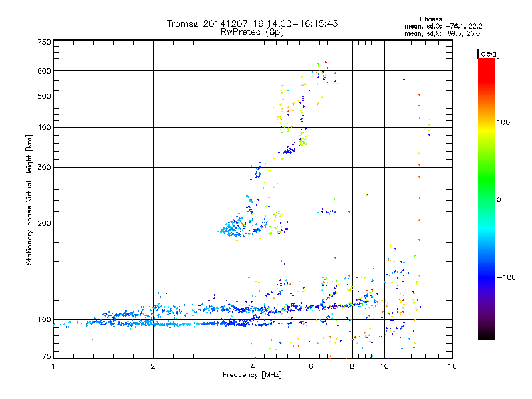Viewport: 532px width, 399px height.
Task: Click the x-axis tick label "6"
Action: coord(311,366)
